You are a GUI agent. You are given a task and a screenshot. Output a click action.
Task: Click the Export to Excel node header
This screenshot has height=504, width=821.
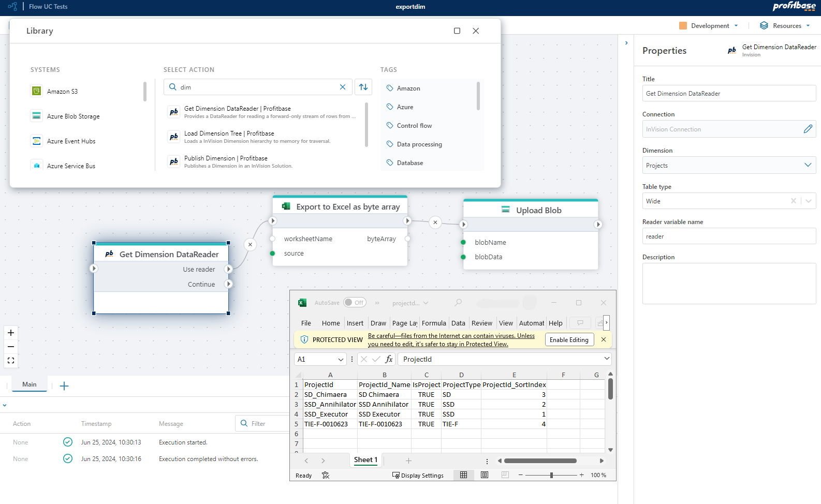click(x=340, y=206)
